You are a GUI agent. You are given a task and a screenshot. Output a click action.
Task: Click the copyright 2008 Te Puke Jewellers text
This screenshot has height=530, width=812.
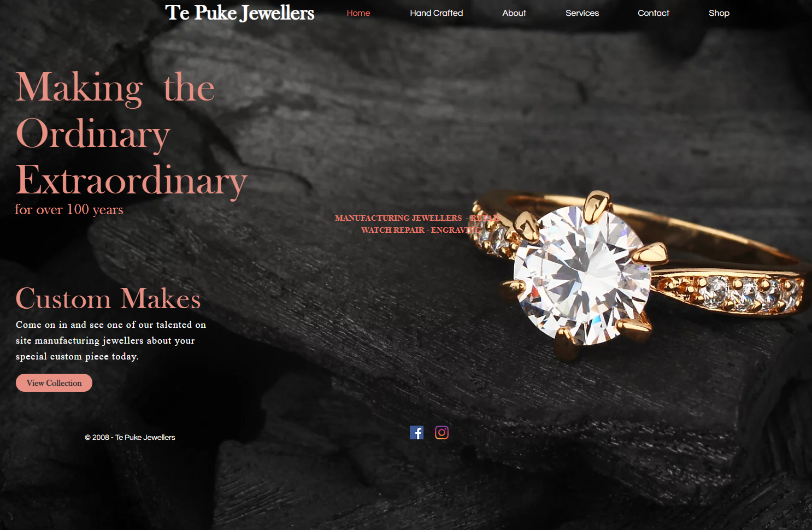(x=130, y=438)
